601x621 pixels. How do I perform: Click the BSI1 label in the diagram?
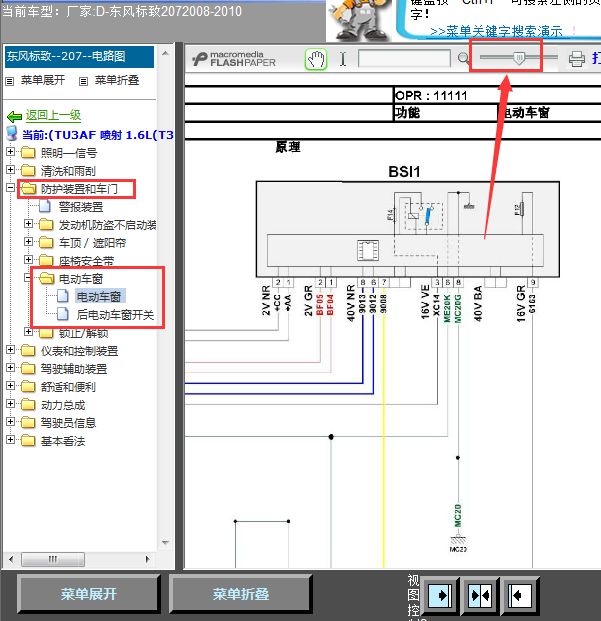[404, 172]
